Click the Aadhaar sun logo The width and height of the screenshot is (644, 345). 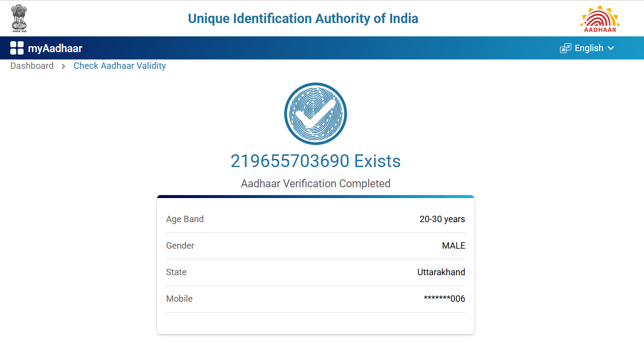point(600,19)
